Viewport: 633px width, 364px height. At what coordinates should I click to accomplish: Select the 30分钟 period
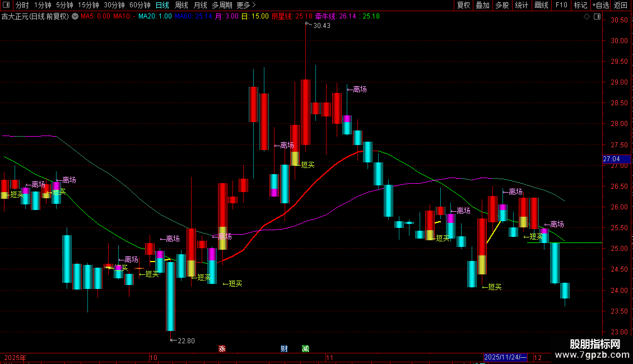(114, 5)
